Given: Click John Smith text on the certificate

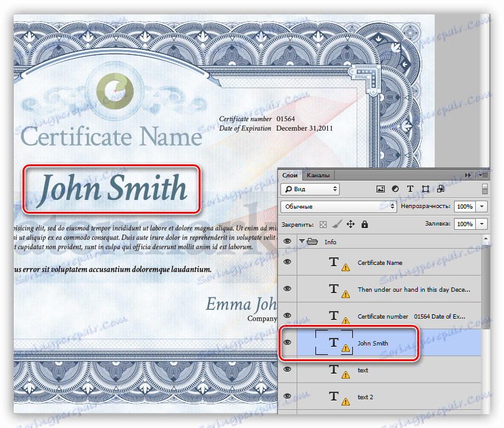Looking at the screenshot, I should [112, 189].
